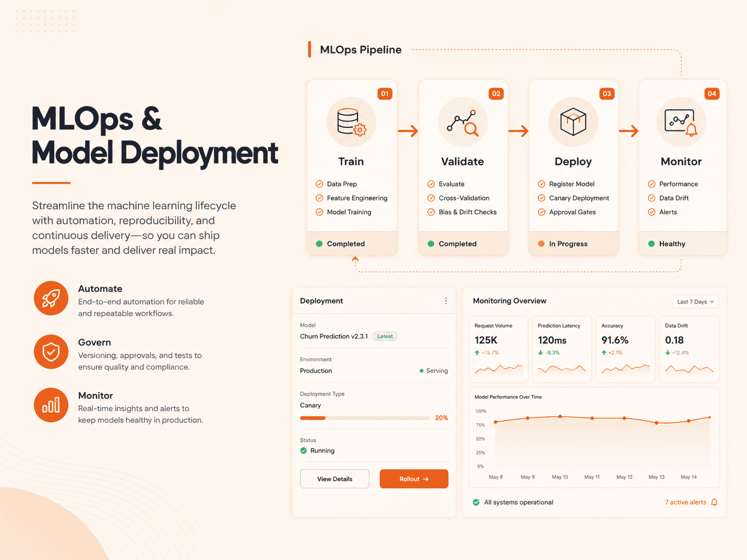Image resolution: width=747 pixels, height=560 pixels.
Task: Click the May 8 axis label
Action: (x=496, y=477)
